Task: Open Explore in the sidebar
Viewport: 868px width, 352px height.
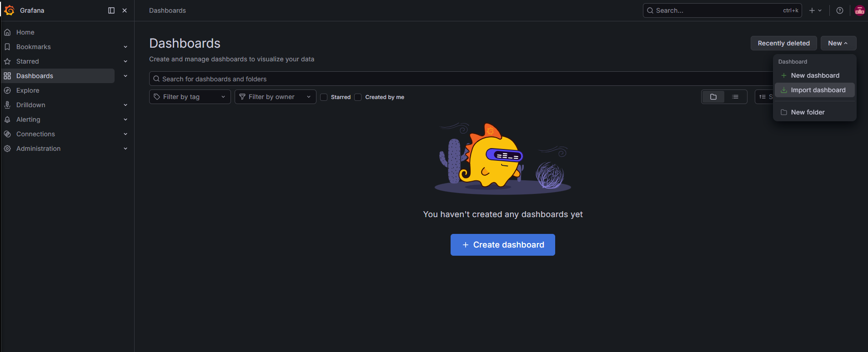Action: pyautogui.click(x=28, y=90)
